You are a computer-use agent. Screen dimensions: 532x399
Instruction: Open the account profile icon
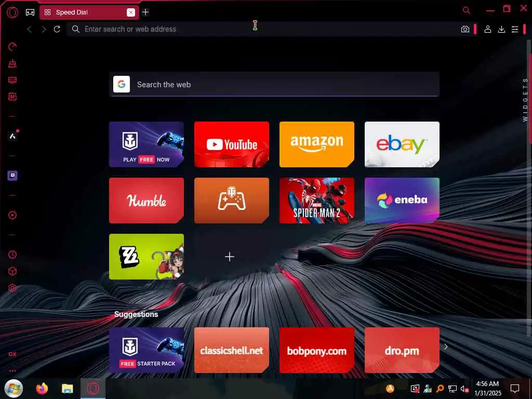[487, 29]
